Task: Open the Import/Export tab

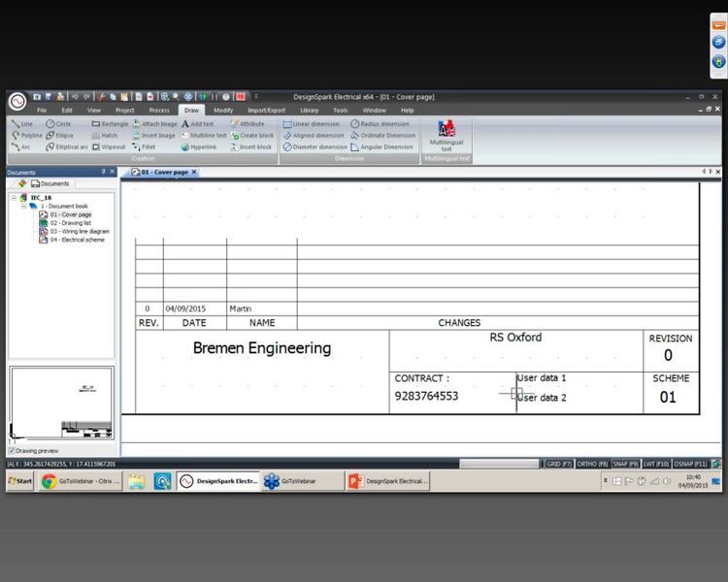Action: [267, 111]
